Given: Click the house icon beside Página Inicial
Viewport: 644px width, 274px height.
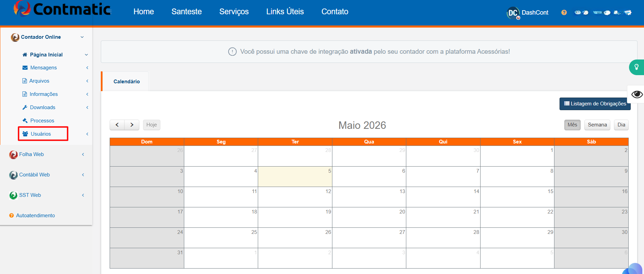Looking at the screenshot, I should coord(25,54).
